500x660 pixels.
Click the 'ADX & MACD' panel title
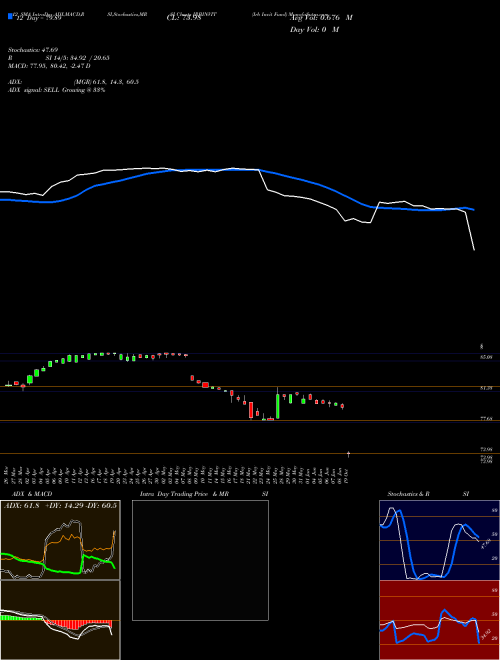[x=32, y=494]
